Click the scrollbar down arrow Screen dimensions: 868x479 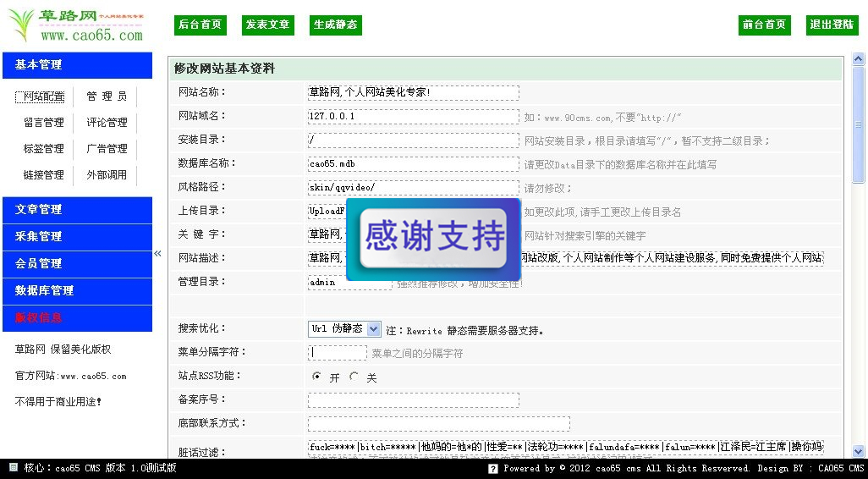(858, 451)
